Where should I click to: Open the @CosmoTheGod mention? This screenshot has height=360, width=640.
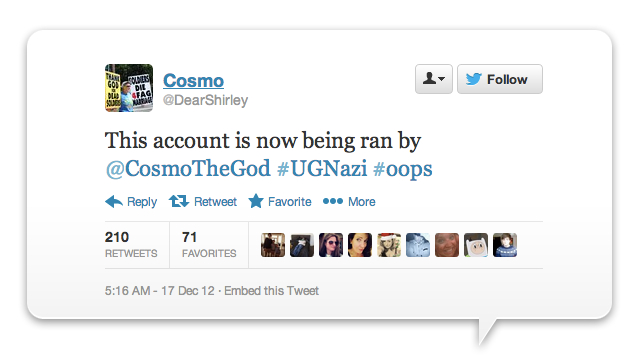point(188,169)
